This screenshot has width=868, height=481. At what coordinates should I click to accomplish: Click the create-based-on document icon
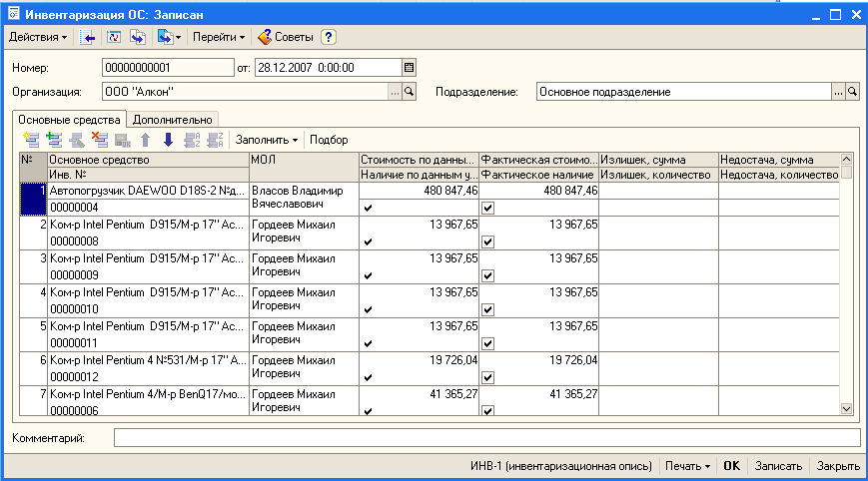(165, 37)
